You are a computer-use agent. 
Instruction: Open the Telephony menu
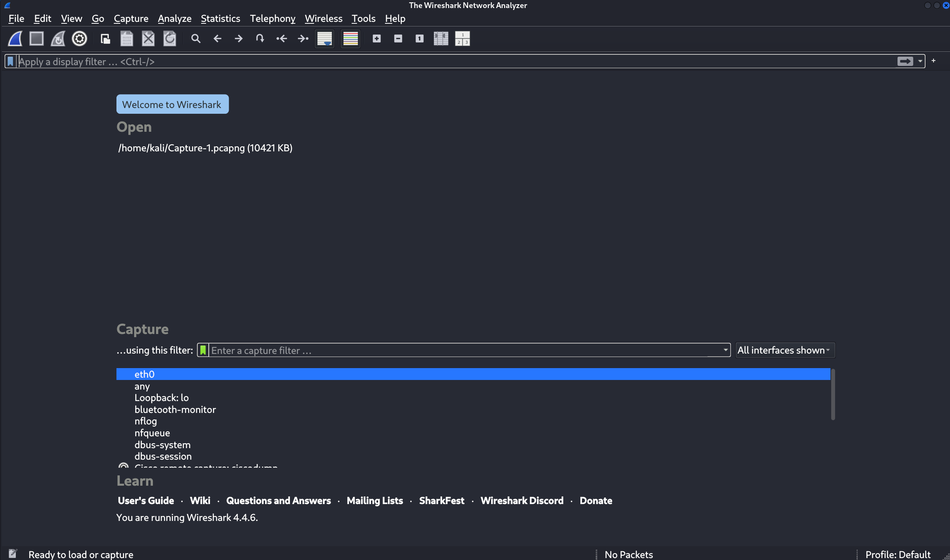(272, 18)
